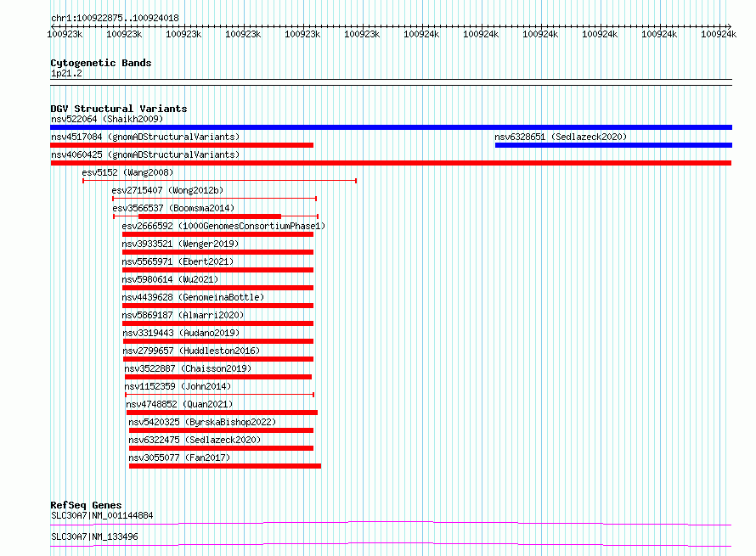
Task: Click the Cytogenetic Bands track heading
Action: pos(101,63)
